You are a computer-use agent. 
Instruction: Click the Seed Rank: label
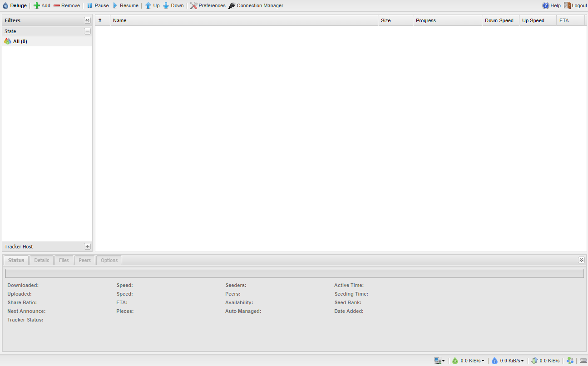(348, 302)
